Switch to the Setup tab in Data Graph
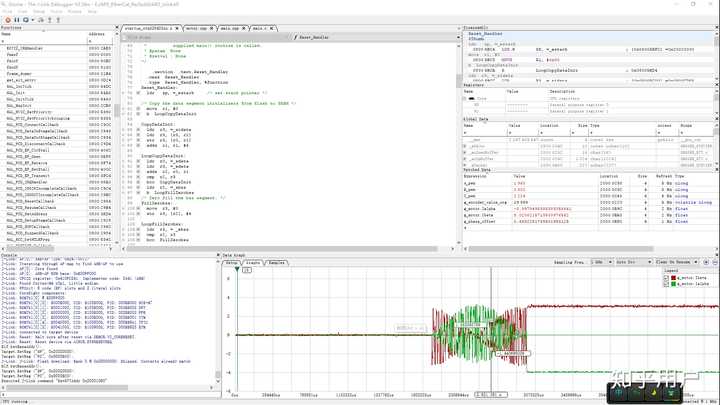The height and width of the screenshot is (405, 720). click(x=231, y=261)
